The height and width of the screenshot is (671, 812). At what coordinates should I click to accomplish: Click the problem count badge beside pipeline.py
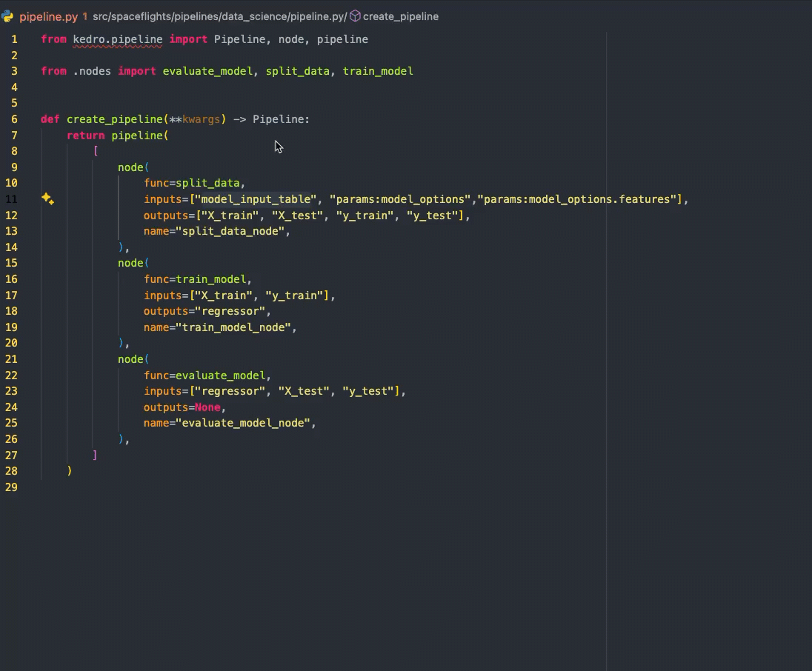click(84, 16)
